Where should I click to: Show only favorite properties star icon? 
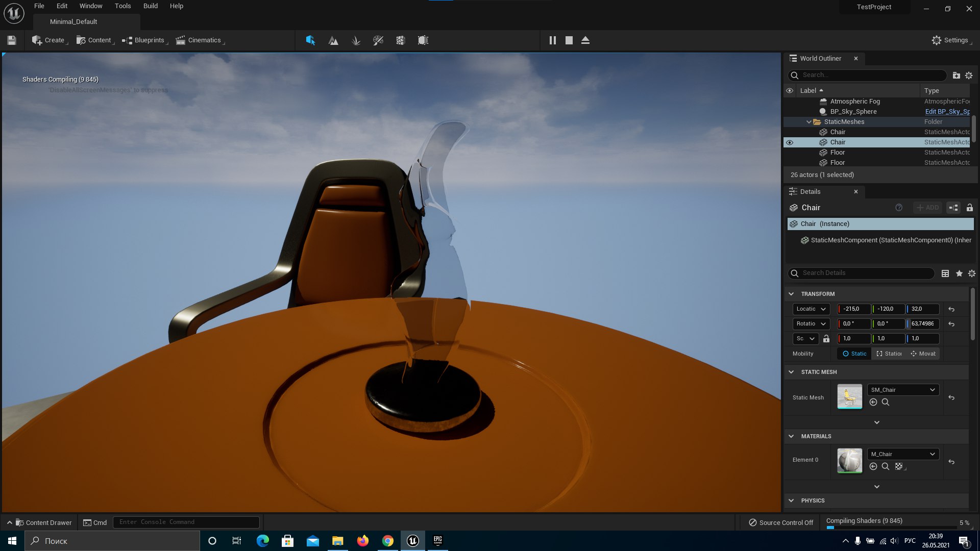959,273
